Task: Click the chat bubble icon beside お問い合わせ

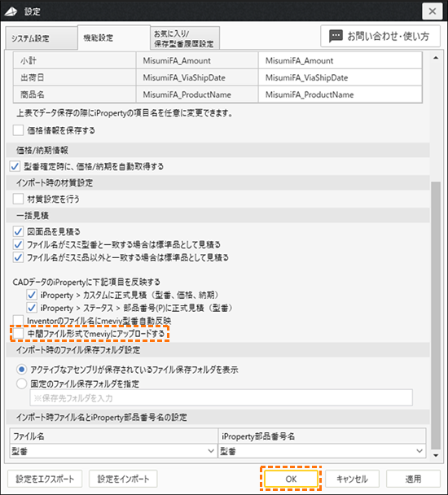Action: point(336,36)
